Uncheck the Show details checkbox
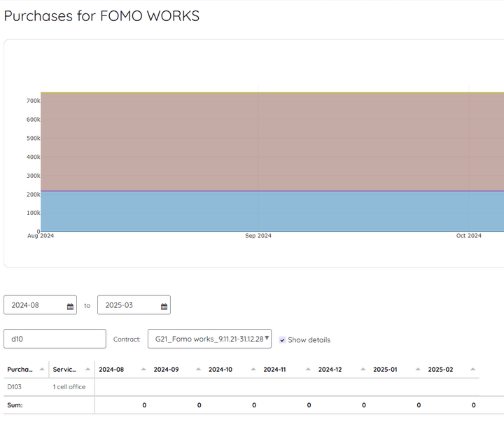Viewport: 504px width, 441px height. 282,339
